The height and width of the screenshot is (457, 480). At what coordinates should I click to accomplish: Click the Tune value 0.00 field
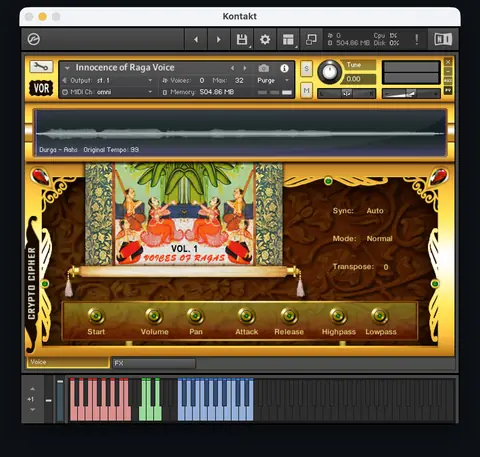[359, 79]
